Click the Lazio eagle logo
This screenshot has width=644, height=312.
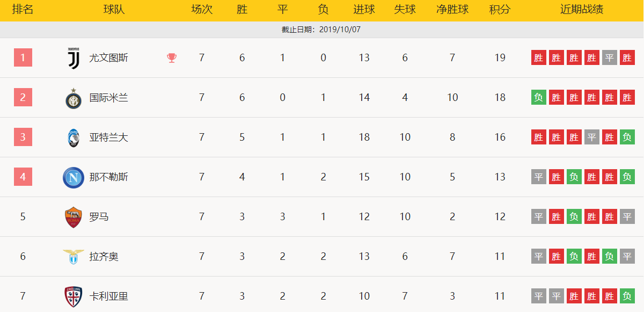pyautogui.click(x=74, y=257)
